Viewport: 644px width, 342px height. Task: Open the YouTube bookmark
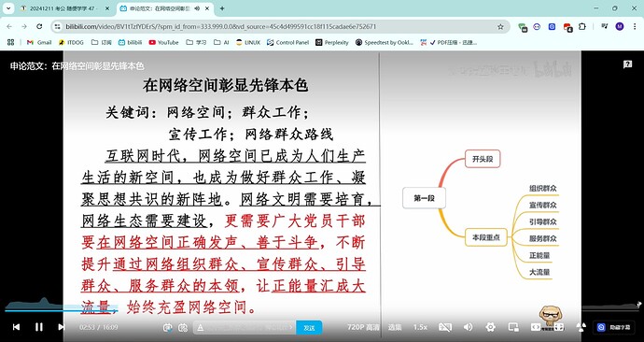164,42
